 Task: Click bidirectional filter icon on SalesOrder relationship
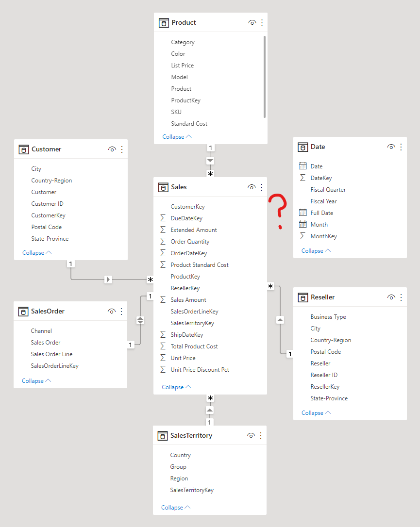tap(140, 320)
